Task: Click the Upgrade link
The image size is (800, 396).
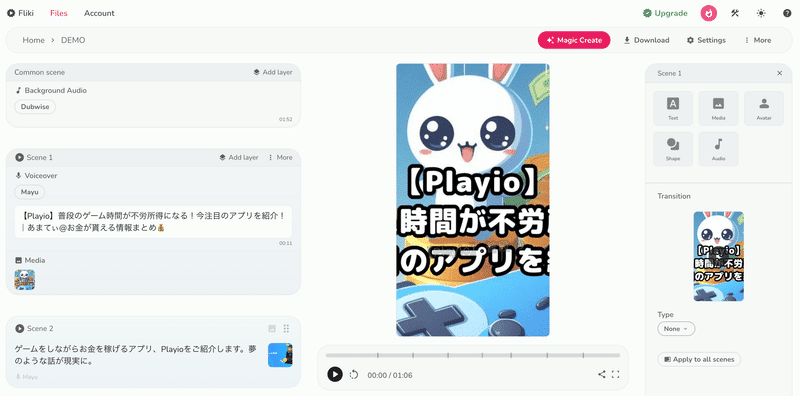Action: (x=665, y=13)
